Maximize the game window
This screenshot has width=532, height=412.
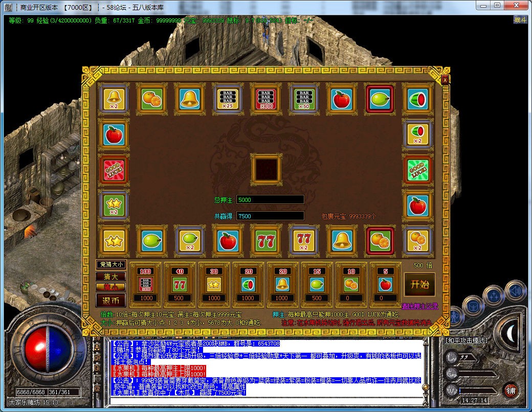click(x=497, y=6)
